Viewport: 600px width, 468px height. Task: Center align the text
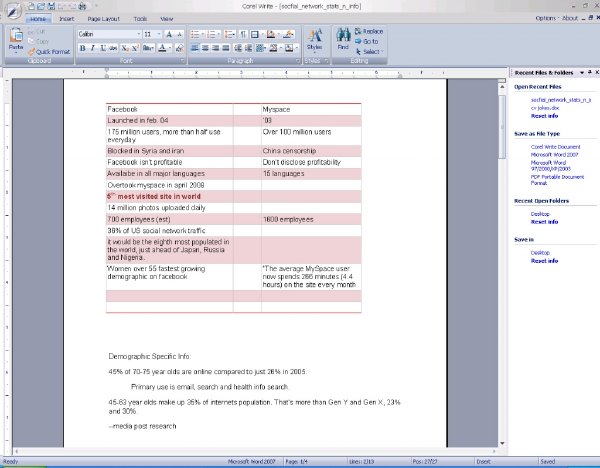tap(205, 48)
